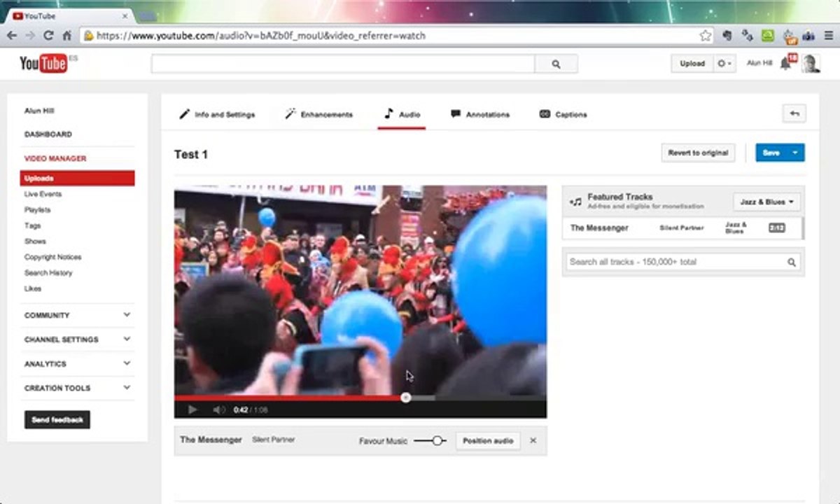Click the browser home icon
840x504 pixels.
pos(67,36)
